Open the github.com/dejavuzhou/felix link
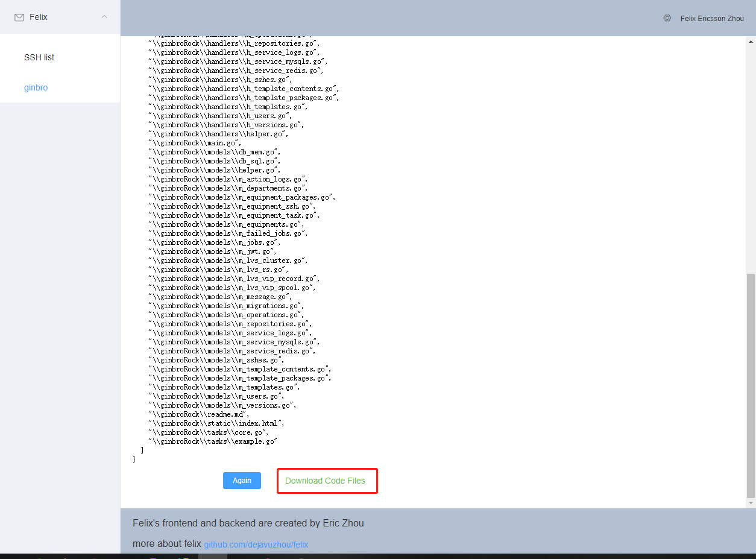Viewport: 756px width, 559px height. pyautogui.click(x=256, y=545)
